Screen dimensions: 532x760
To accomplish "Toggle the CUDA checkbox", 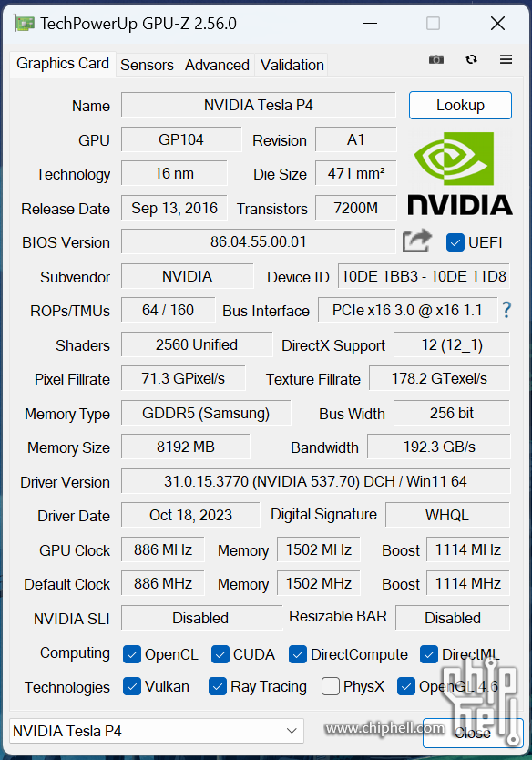I will (x=220, y=655).
